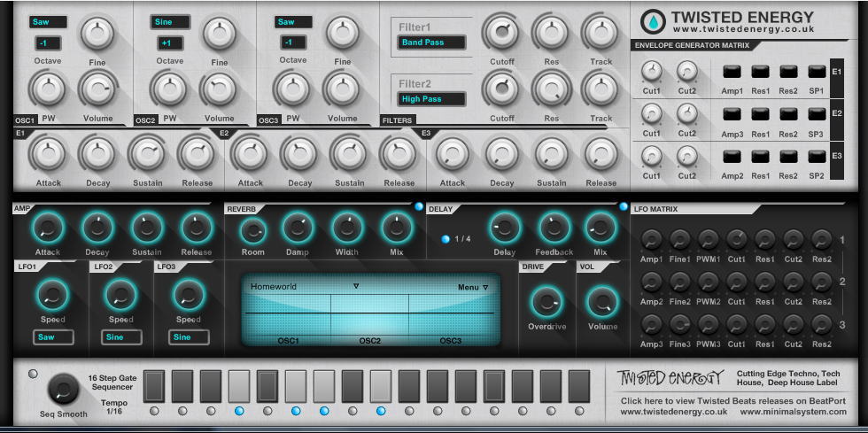Image resolution: width=868 pixels, height=433 pixels.
Task: Click the OSC2 octave value +1
Action: click(x=170, y=43)
